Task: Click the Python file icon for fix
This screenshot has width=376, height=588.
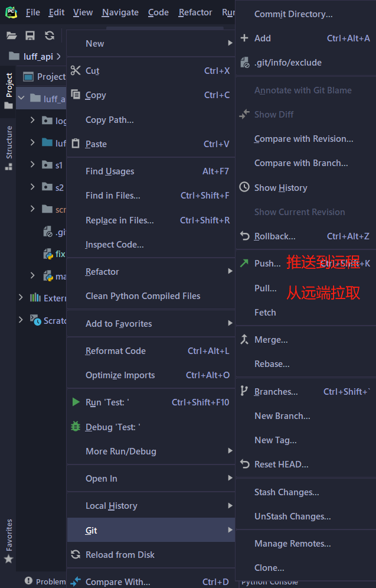Action: 48,254
